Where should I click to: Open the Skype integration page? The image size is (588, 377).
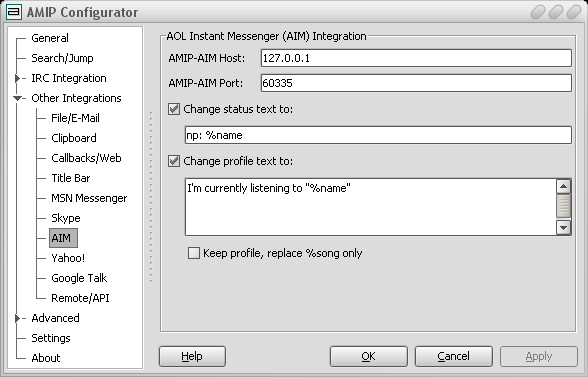(x=66, y=218)
